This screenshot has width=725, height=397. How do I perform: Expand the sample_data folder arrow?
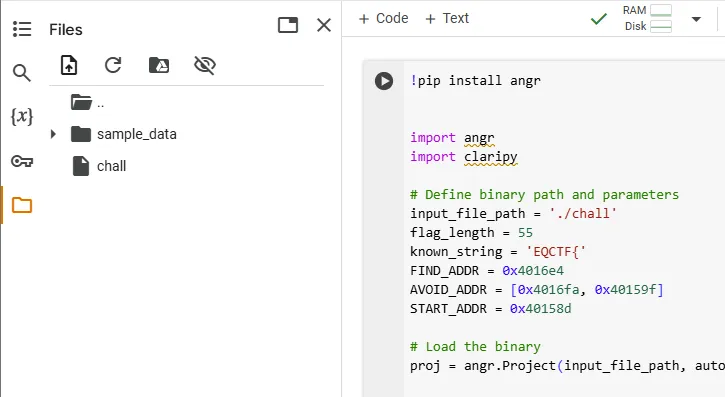point(53,134)
